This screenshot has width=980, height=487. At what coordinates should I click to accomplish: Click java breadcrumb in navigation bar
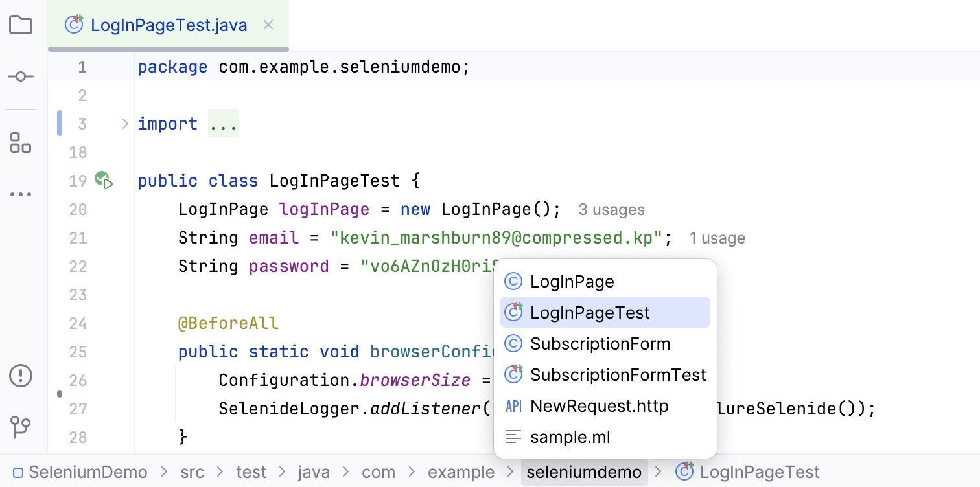pyautogui.click(x=314, y=472)
